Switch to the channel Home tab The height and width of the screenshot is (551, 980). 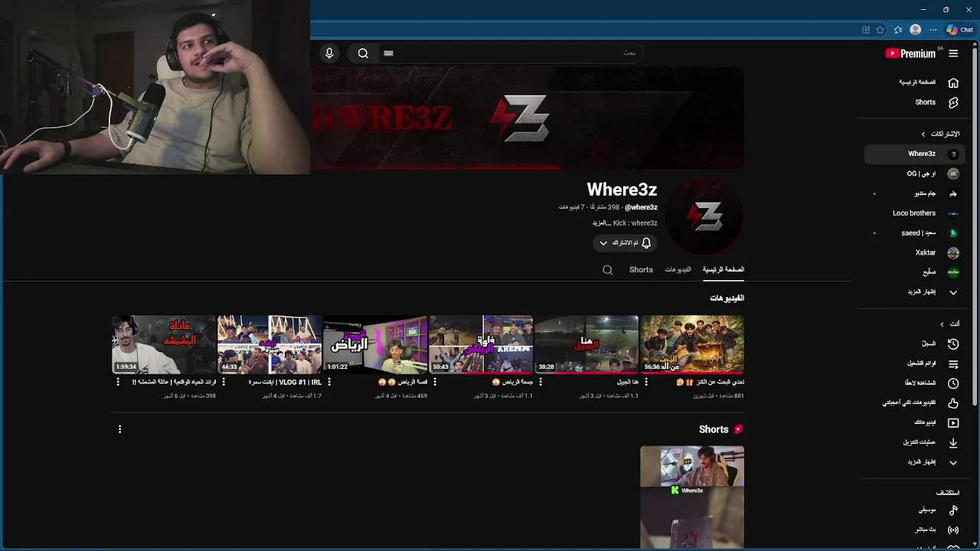[723, 269]
